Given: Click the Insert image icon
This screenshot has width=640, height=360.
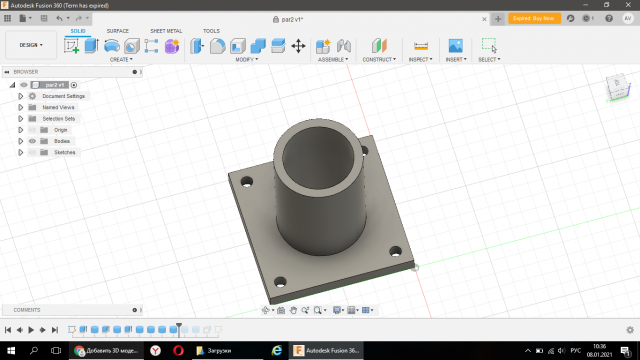Looking at the screenshot, I should [456, 46].
